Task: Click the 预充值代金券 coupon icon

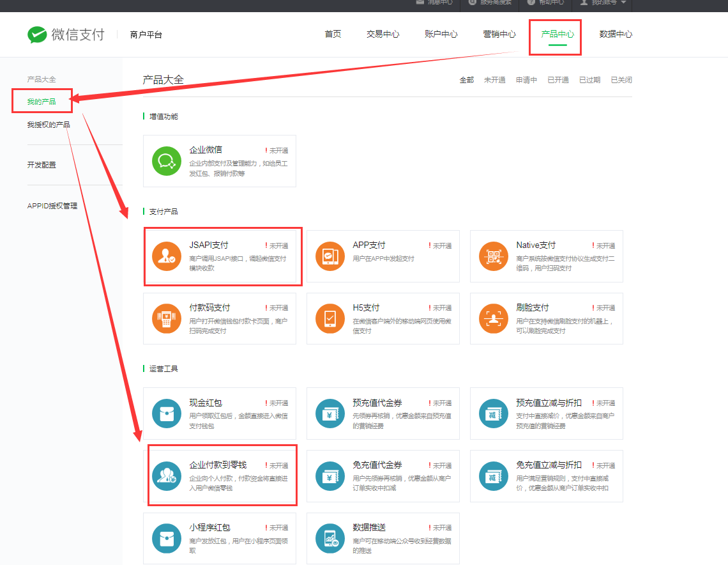Action: [x=330, y=414]
